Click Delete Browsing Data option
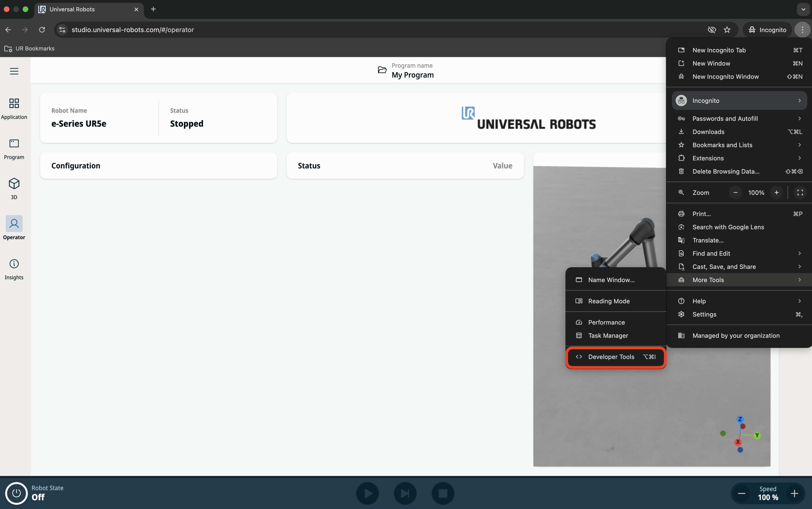 pos(726,171)
